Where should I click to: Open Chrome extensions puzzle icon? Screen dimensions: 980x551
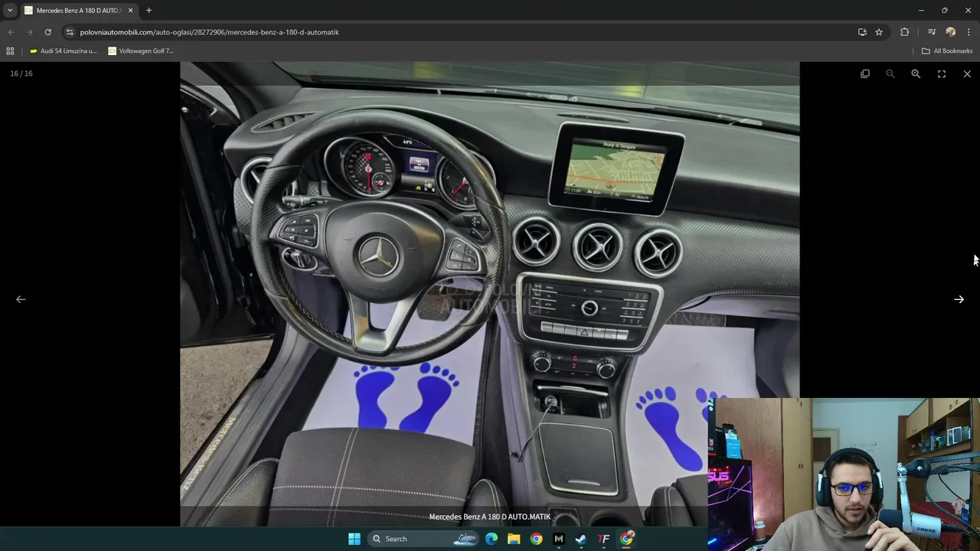pos(905,32)
